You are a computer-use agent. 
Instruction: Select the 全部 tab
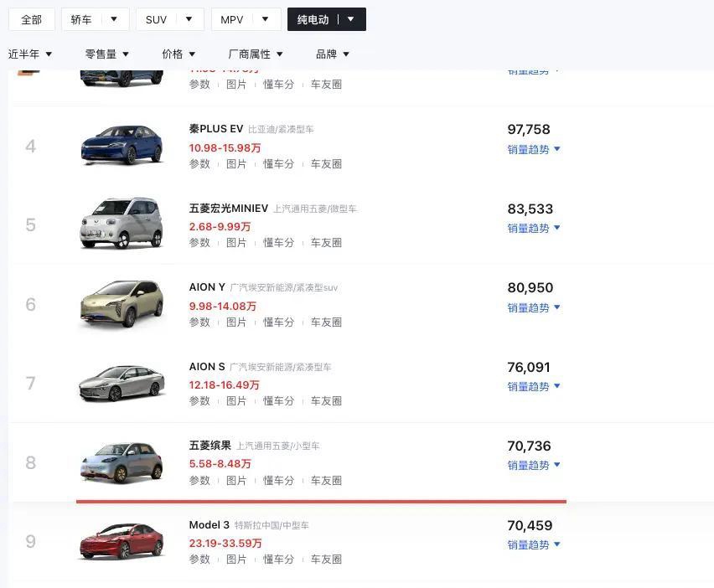tap(31, 19)
